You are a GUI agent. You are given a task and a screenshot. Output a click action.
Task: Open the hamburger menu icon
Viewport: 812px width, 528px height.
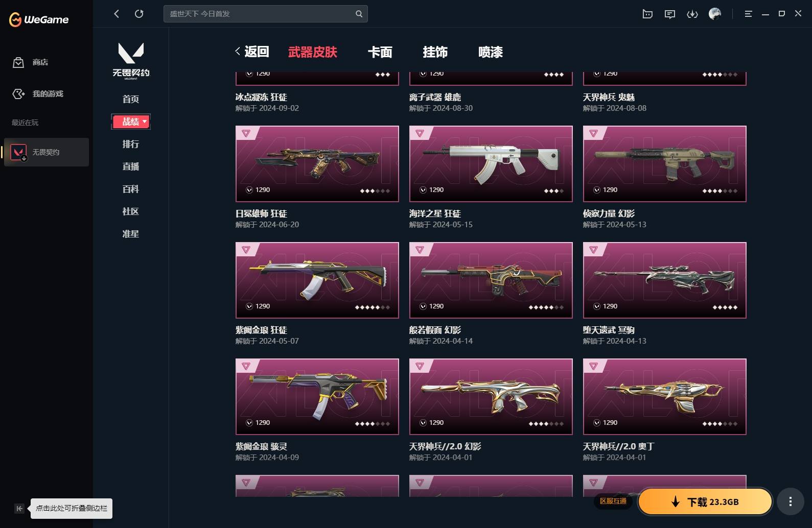pos(748,14)
